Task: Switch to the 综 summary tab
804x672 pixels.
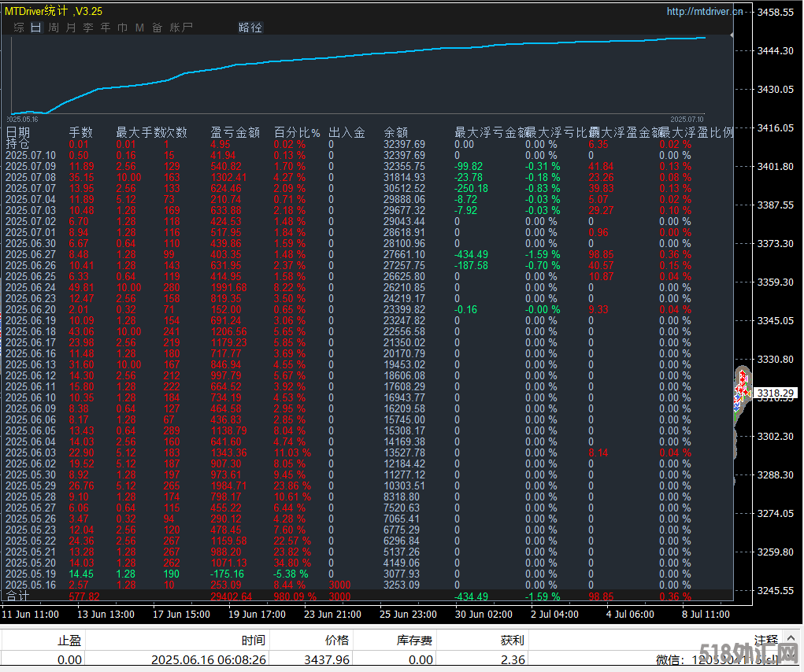Action: coord(19,27)
